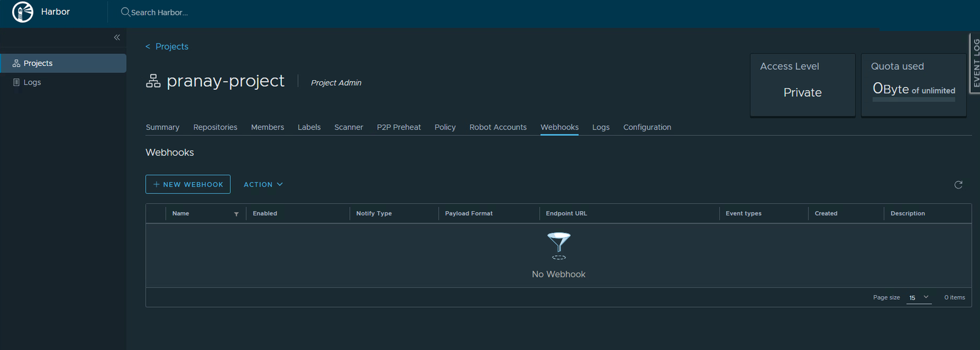Click the Quota used progress bar
Screen dimensions: 980x350
[x=914, y=100]
